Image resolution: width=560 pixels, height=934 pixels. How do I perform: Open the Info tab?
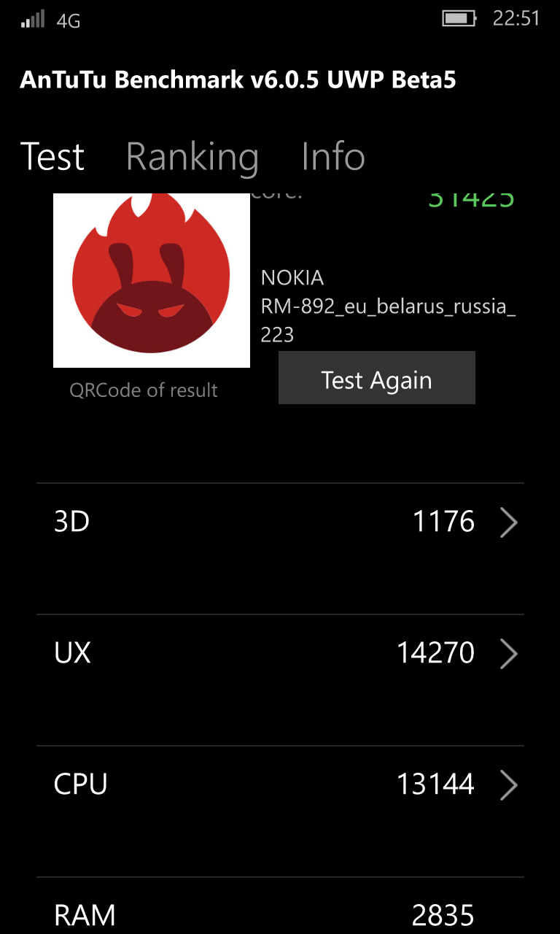333,156
